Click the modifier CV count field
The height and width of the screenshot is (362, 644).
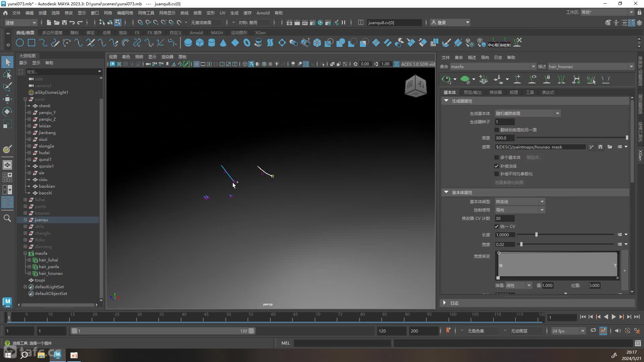pyautogui.click(x=504, y=218)
